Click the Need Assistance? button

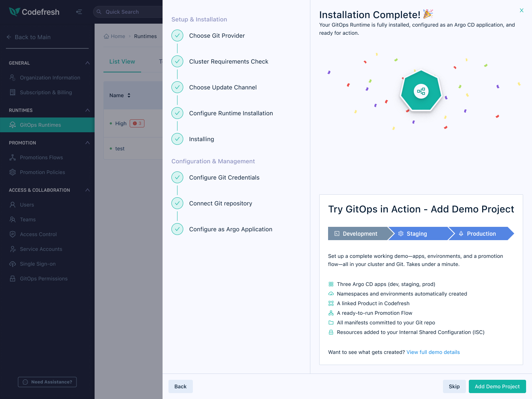coord(47,382)
